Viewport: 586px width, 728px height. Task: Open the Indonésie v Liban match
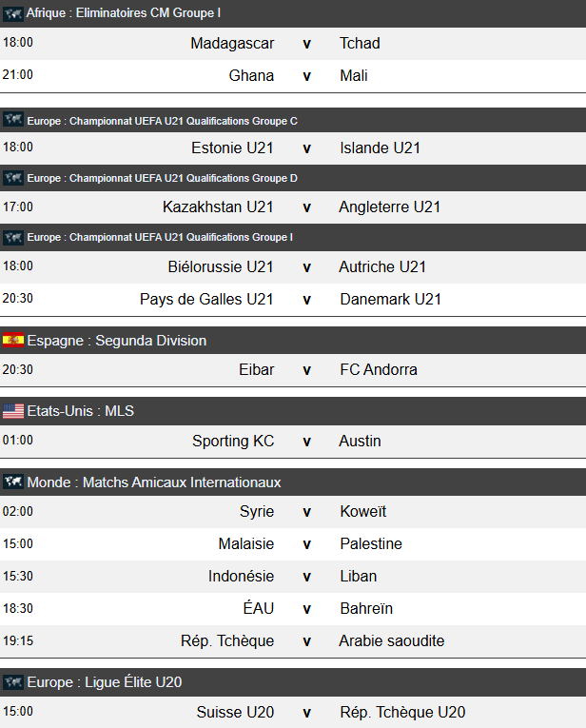click(306, 577)
